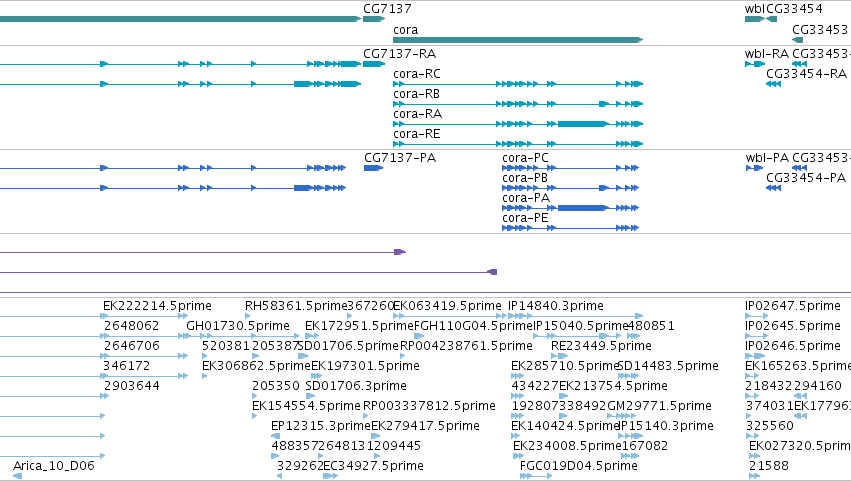Select the feature labeled 346172
The image size is (851, 481).
[126, 366]
